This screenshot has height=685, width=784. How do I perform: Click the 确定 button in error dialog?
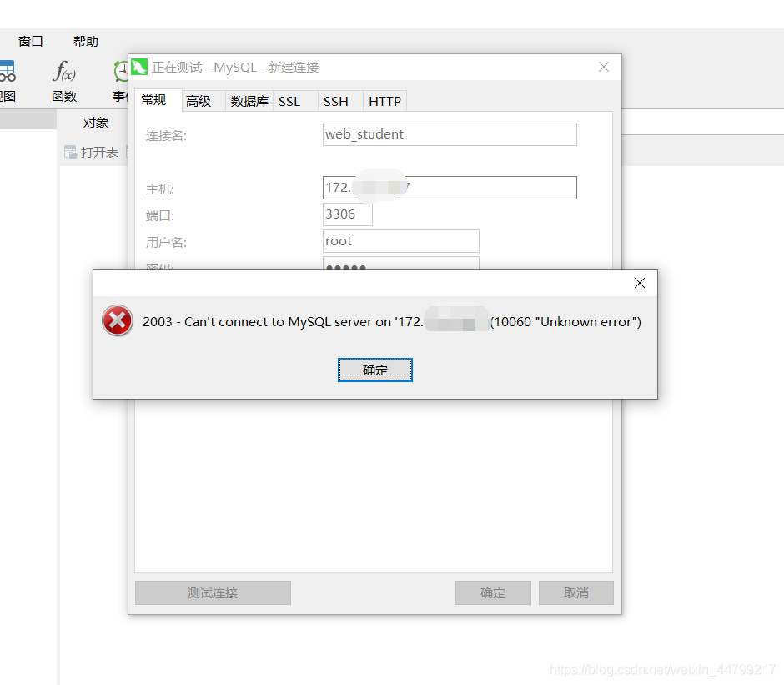pos(375,370)
